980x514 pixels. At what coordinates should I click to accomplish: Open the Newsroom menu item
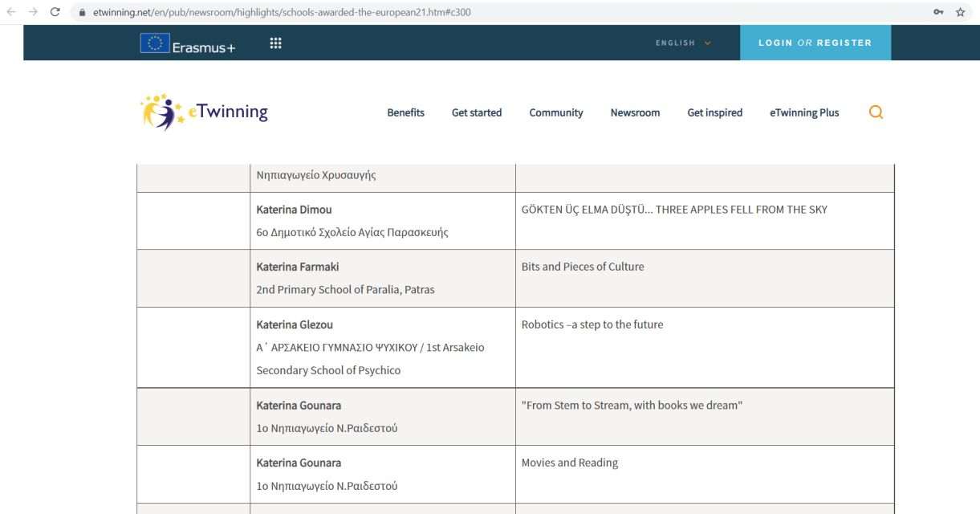[635, 113]
